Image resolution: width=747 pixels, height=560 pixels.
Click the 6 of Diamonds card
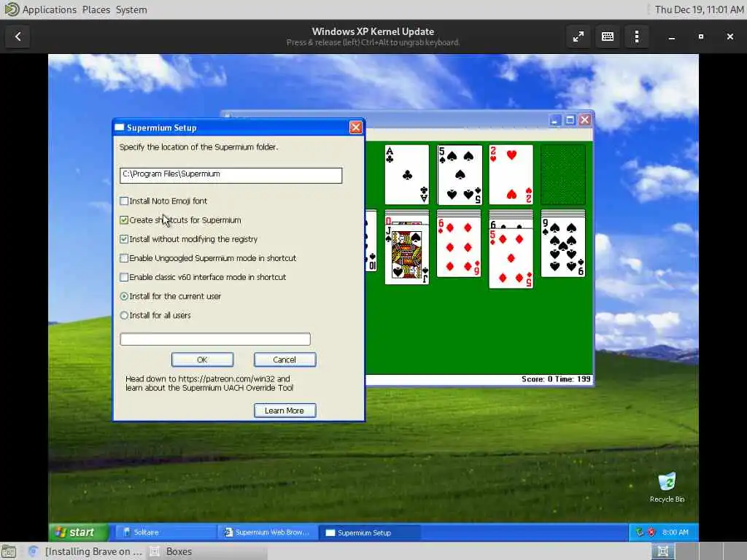click(460, 247)
